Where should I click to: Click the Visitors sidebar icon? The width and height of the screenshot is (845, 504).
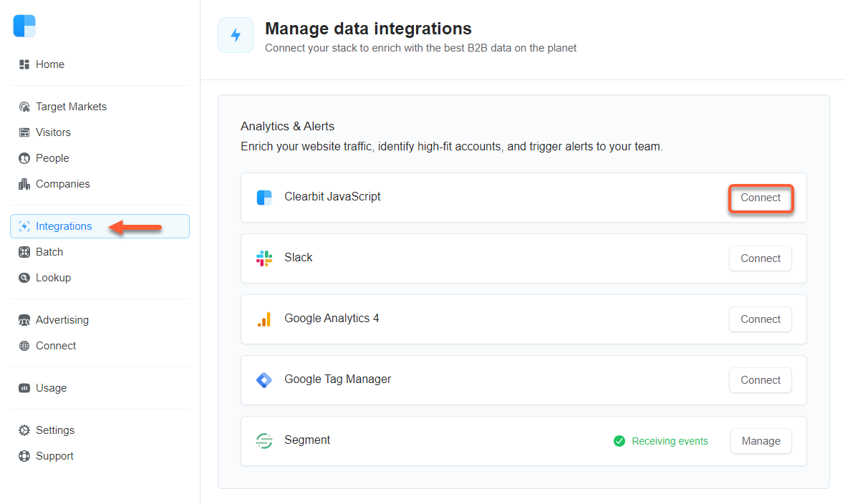[x=24, y=132]
